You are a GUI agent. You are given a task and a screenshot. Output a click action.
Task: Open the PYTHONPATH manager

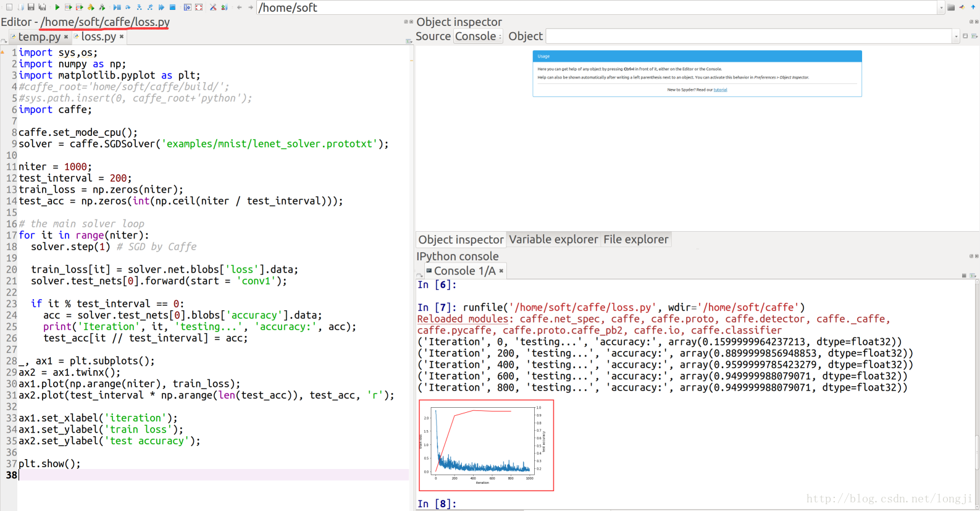tap(224, 7)
